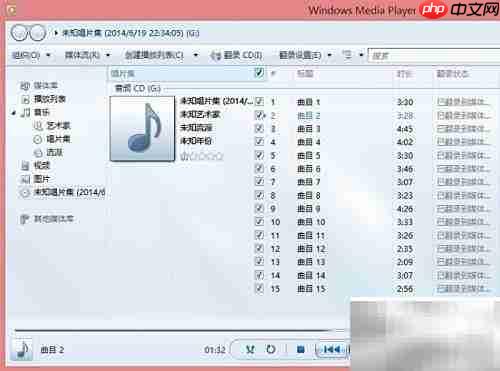Click the large music note album cover
This screenshot has height=371, width=500.
point(142,129)
